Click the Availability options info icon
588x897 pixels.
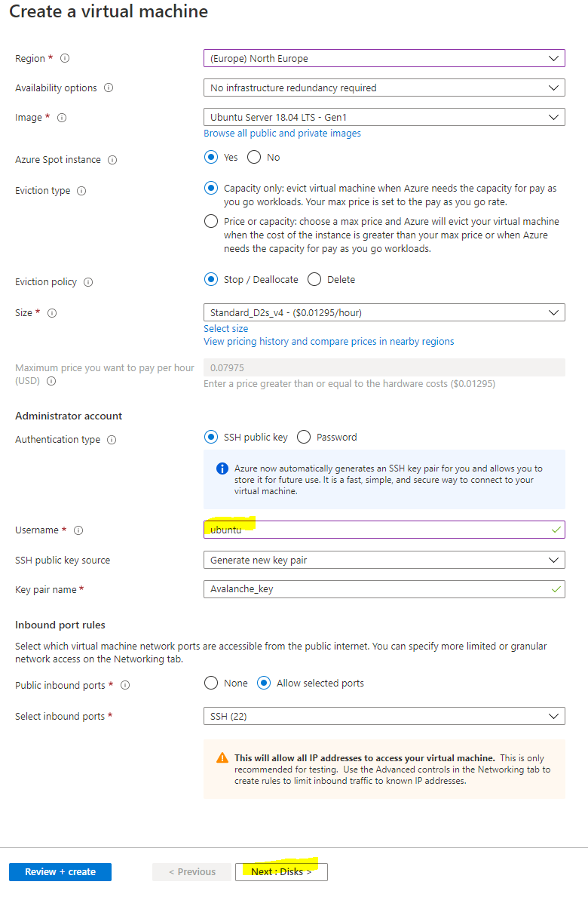tap(109, 88)
